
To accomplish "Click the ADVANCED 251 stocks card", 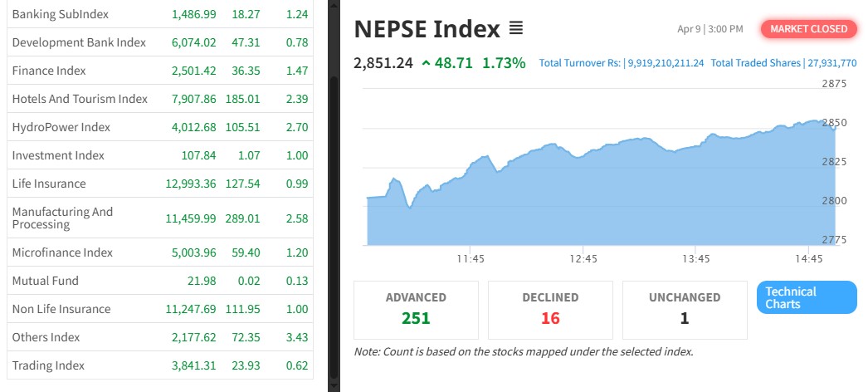I will tap(416, 309).
